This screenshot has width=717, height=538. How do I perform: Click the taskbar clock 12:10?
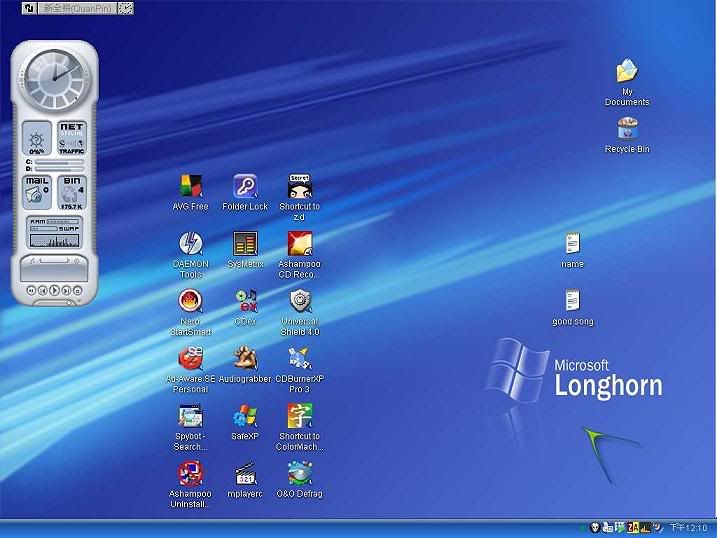[689, 528]
